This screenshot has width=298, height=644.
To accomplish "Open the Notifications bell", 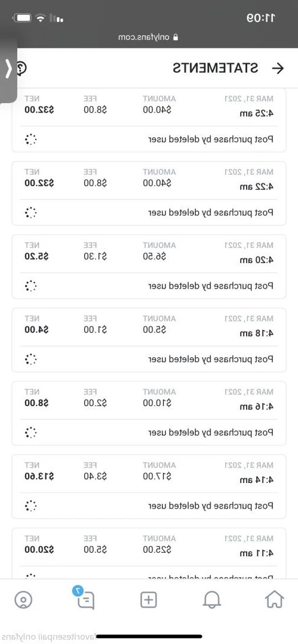I will [212, 600].
